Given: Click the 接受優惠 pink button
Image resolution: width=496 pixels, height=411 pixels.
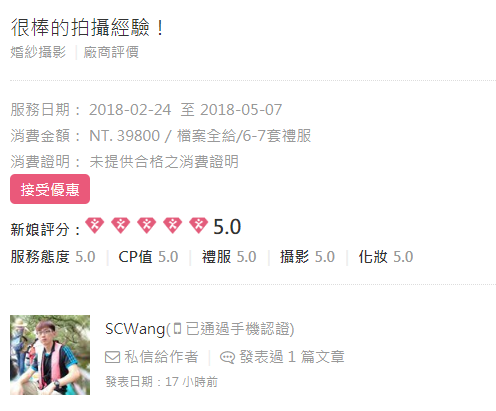Looking at the screenshot, I should pyautogui.click(x=50, y=189).
